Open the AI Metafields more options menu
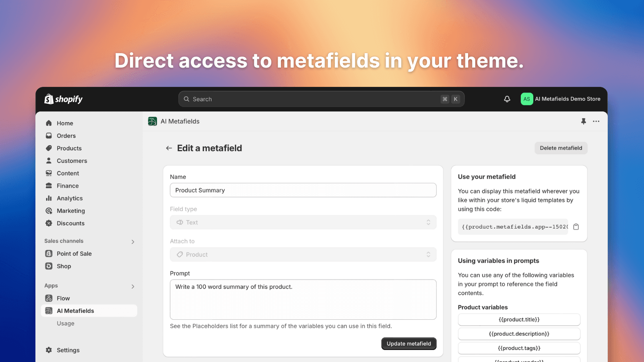The width and height of the screenshot is (644, 362). tap(596, 121)
